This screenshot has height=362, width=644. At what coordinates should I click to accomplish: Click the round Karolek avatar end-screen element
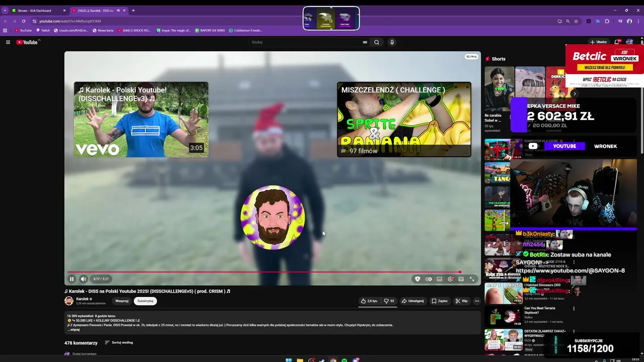tap(273, 217)
